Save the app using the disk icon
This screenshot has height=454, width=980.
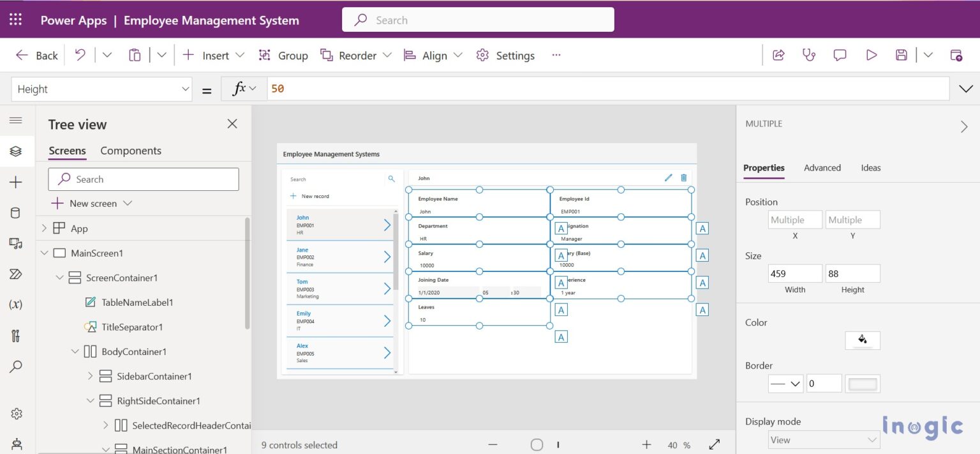tap(902, 55)
